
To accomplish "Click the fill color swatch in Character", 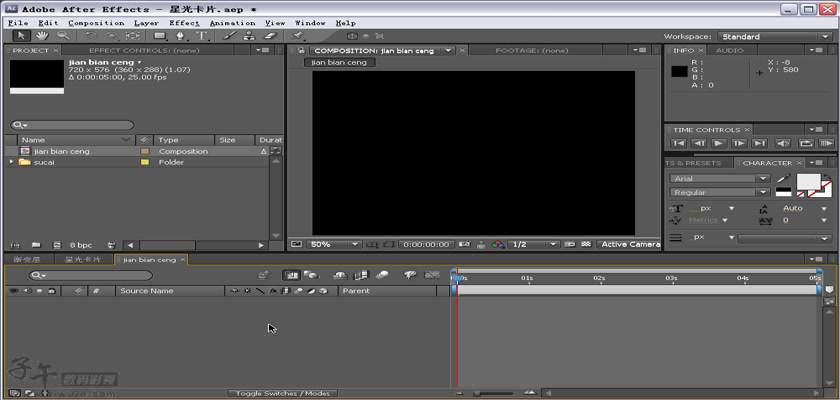I will click(808, 182).
